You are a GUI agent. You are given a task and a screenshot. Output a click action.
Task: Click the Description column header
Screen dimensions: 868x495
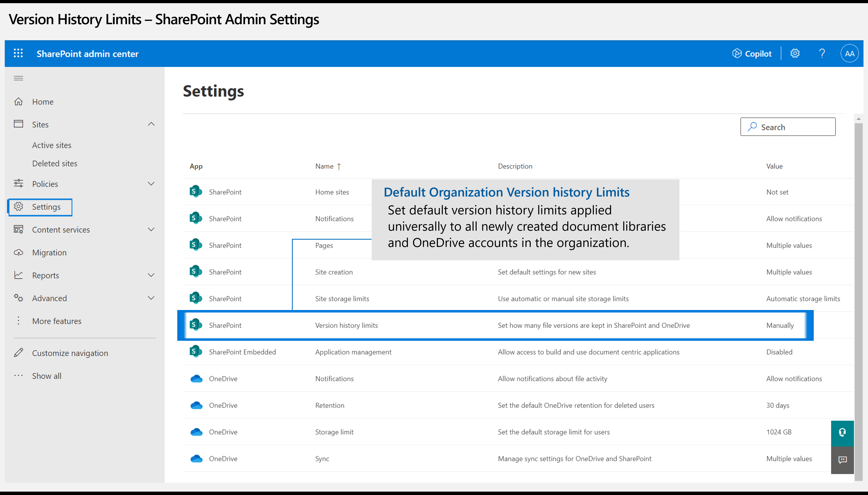(515, 166)
